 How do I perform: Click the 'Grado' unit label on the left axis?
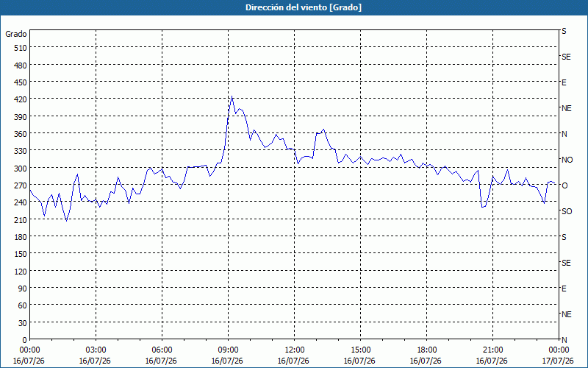15,34
